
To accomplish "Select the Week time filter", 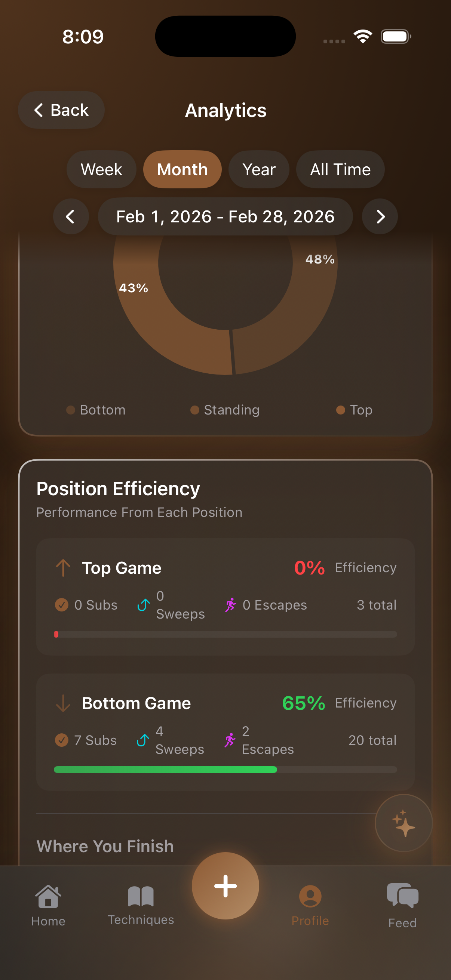I will (x=101, y=169).
